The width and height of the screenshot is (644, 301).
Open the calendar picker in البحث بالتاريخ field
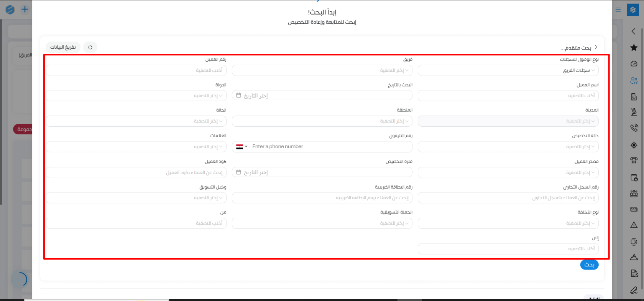(238, 95)
